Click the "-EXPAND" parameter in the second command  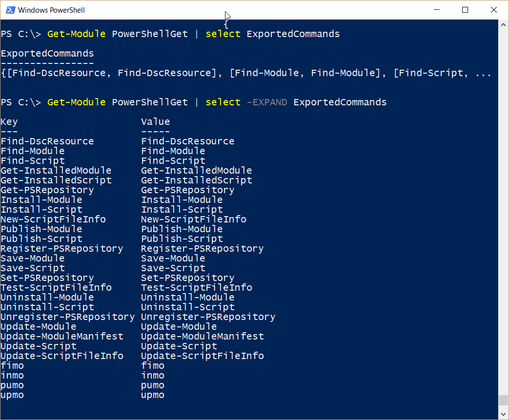[x=267, y=102]
